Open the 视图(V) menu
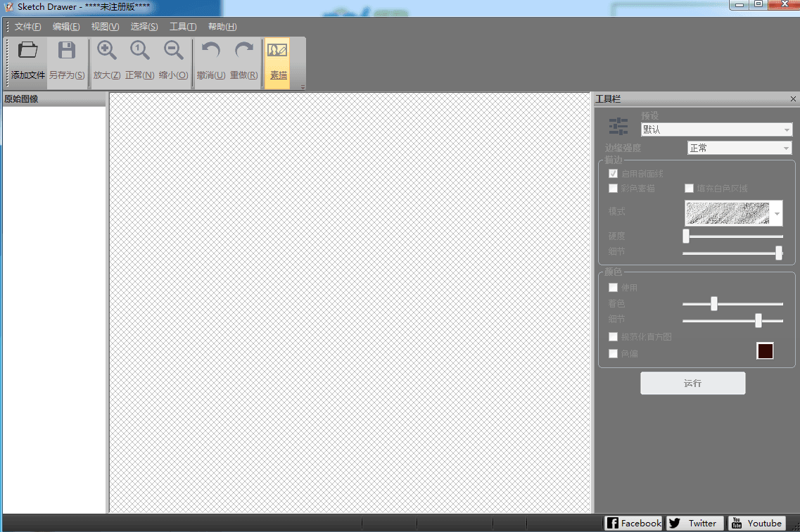This screenshot has width=800, height=532. 105,27
